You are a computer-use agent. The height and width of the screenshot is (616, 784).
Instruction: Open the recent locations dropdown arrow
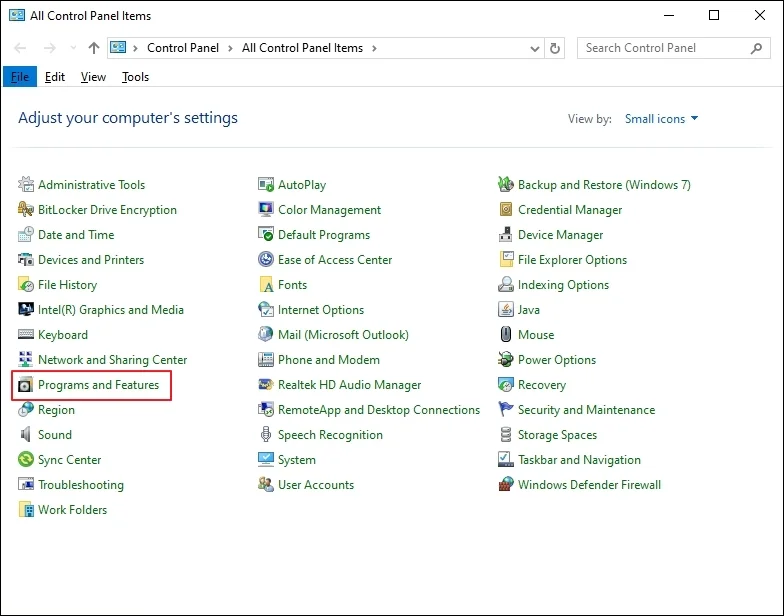[x=73, y=48]
